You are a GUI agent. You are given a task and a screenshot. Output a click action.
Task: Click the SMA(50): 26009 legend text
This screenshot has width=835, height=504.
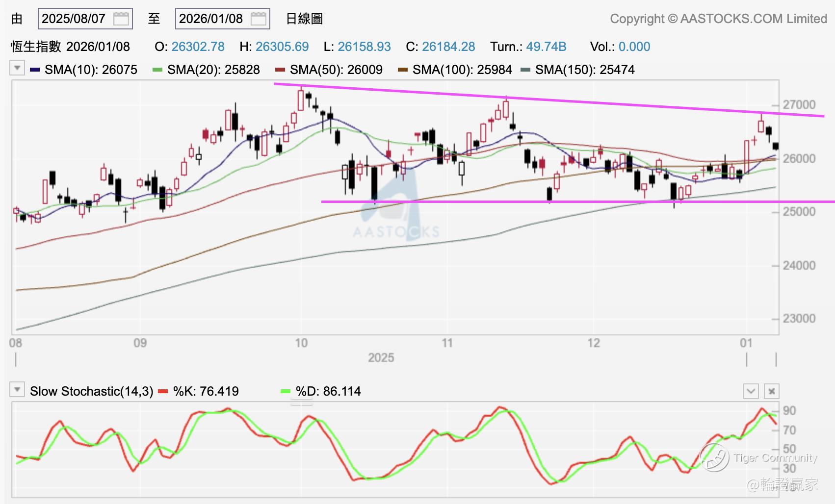click(336, 70)
